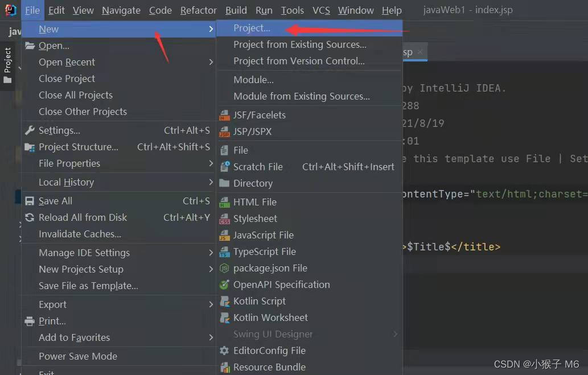Click the Reload All from Disk icon

30,217
